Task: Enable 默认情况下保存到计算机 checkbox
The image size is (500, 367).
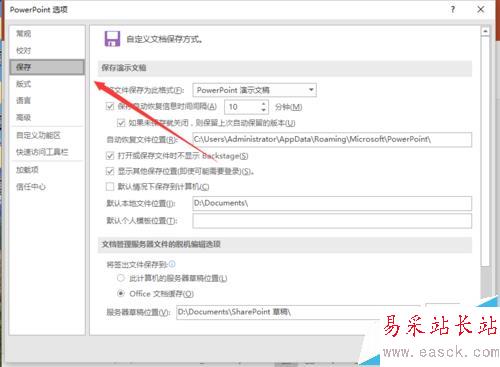Action: tap(110, 186)
